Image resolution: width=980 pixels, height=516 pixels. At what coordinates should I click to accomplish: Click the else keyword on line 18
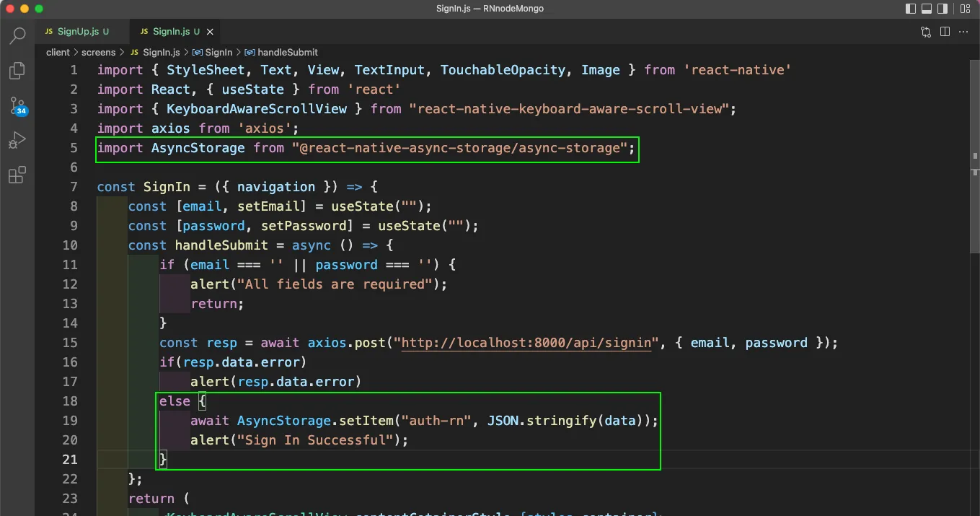[175, 401]
